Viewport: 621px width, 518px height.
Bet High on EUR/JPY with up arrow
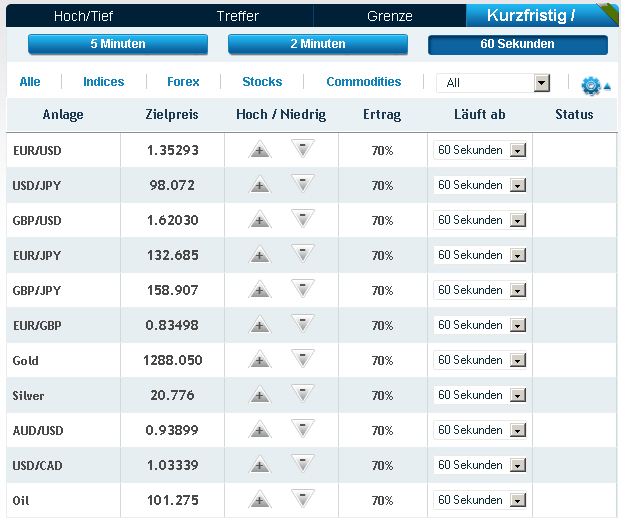tap(260, 254)
